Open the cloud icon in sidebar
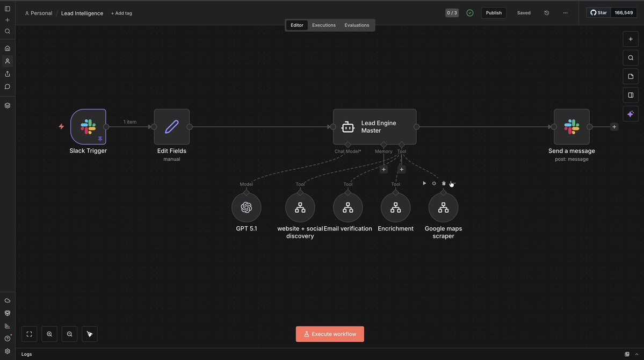The image size is (644, 360). tap(8, 300)
